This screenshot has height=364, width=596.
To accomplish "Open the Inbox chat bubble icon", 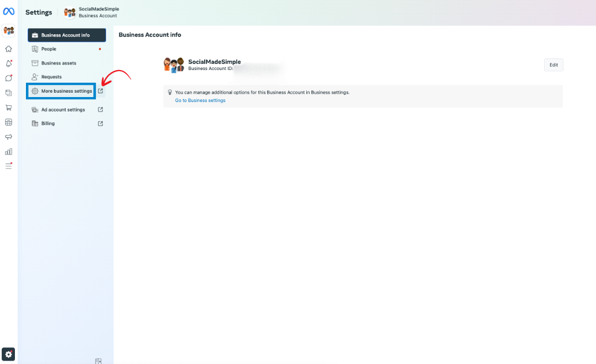I will tap(8, 78).
